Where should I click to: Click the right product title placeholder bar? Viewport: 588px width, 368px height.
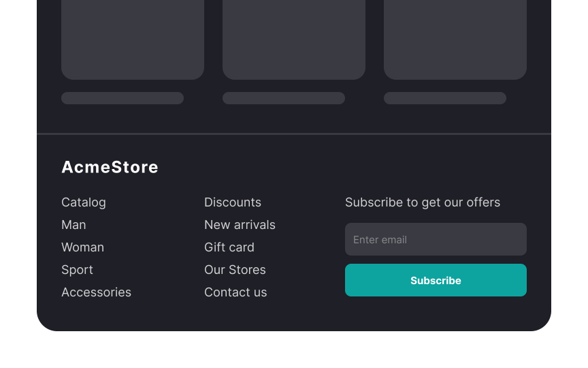[x=445, y=98]
